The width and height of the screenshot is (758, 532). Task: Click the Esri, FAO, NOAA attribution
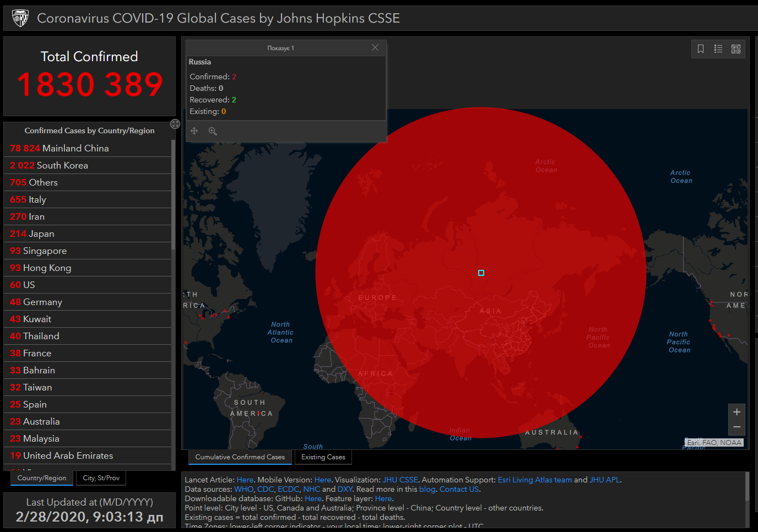tap(714, 442)
